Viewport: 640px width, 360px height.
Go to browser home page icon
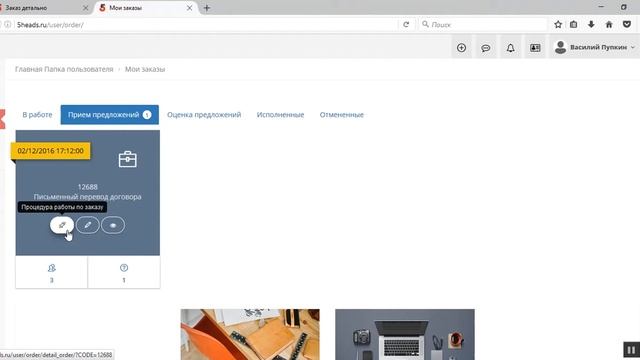tap(609, 24)
